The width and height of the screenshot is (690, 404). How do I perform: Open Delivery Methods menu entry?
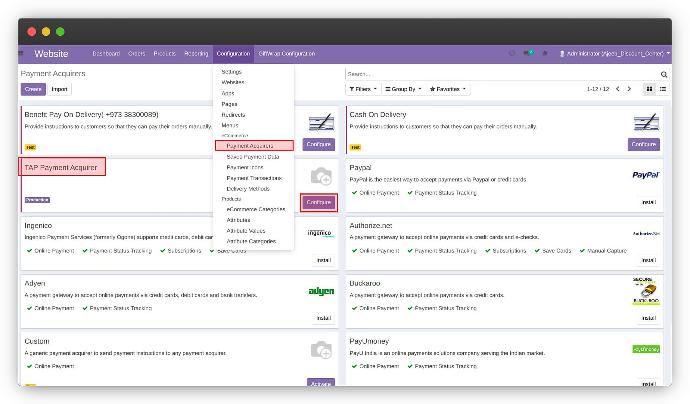(x=248, y=188)
